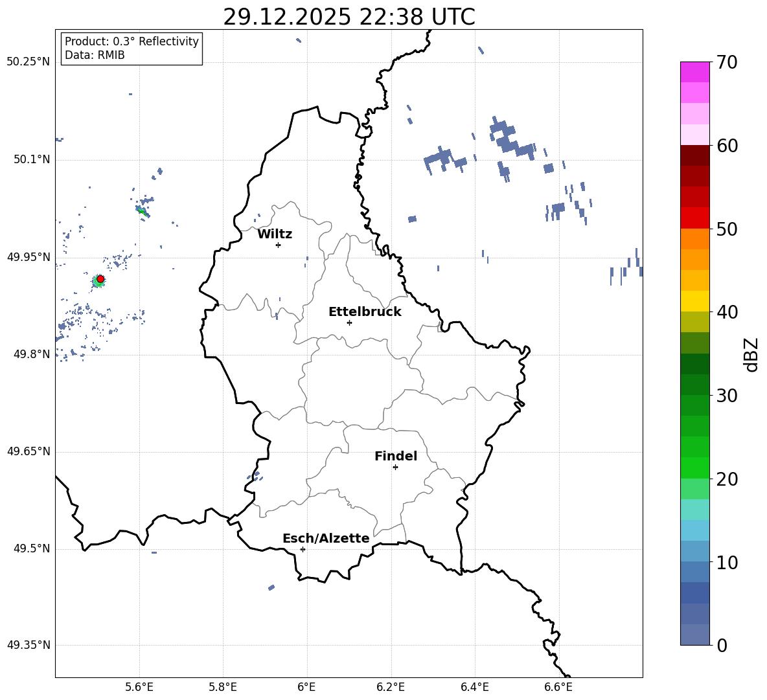Click the 6°E longitude label
Screen dimensions: 767x700
pos(306,687)
